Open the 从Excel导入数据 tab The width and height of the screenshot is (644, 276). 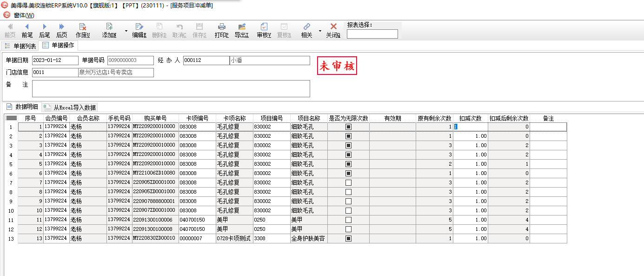(70, 108)
